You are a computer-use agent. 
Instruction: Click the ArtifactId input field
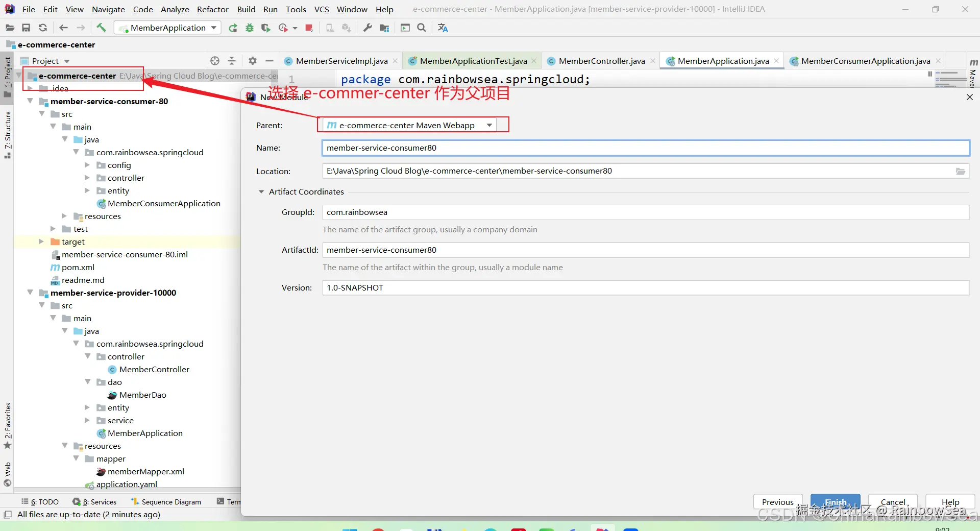pyautogui.click(x=646, y=250)
